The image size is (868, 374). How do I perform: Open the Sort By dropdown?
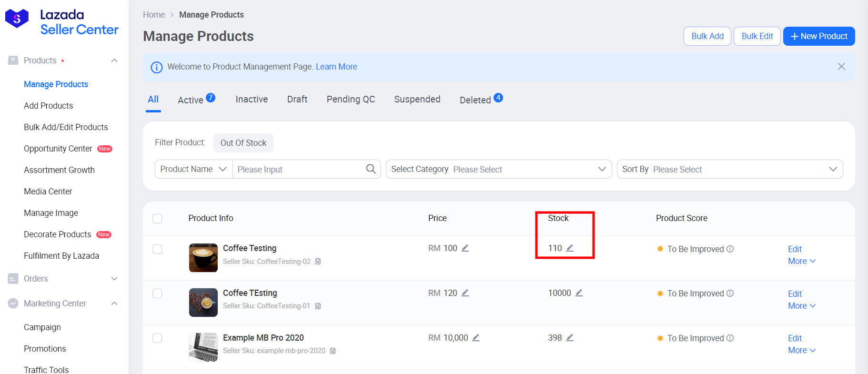click(730, 169)
